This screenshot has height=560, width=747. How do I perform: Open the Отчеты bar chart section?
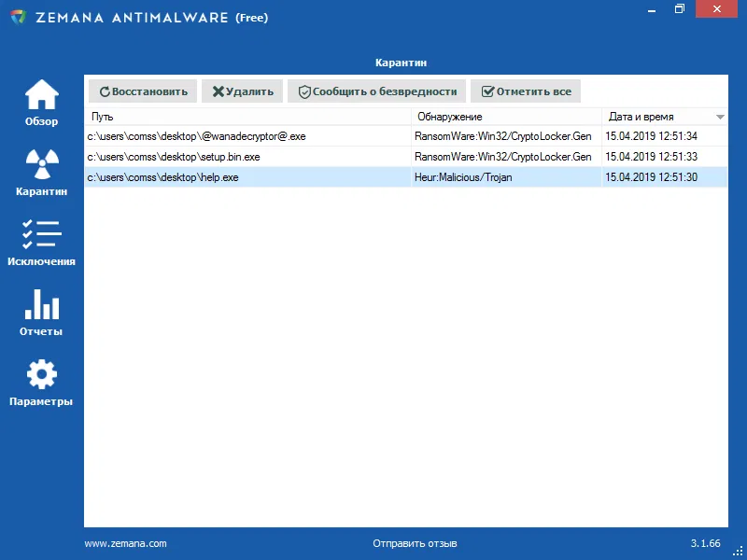(41, 313)
